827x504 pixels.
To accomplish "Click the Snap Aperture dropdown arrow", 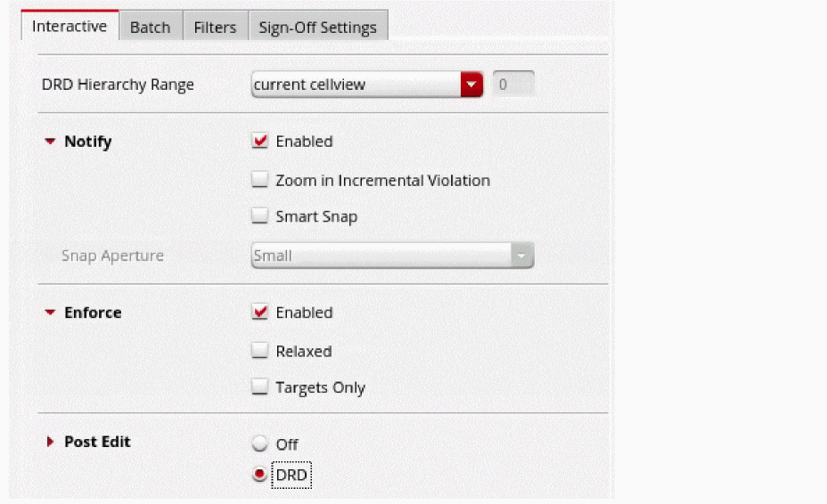I will (x=521, y=256).
